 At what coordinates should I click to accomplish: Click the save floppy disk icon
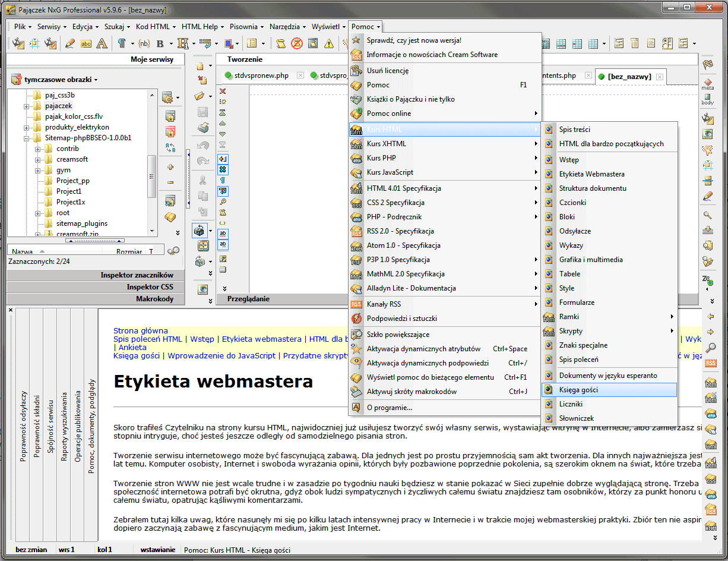click(x=203, y=112)
